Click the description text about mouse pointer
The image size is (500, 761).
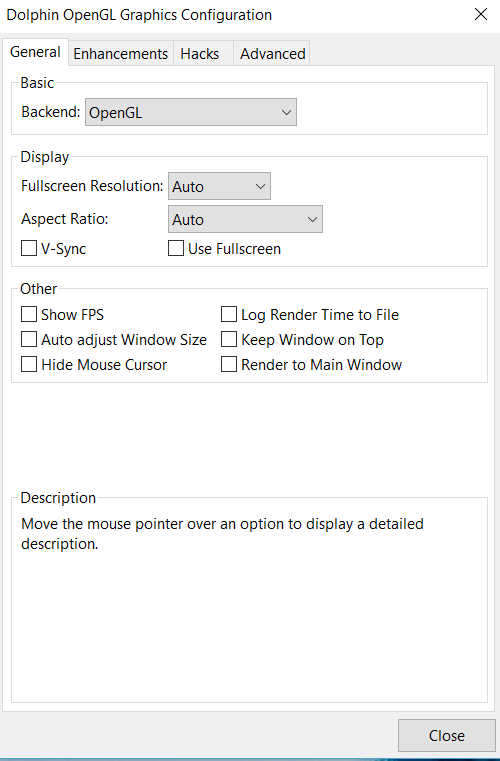point(222,534)
